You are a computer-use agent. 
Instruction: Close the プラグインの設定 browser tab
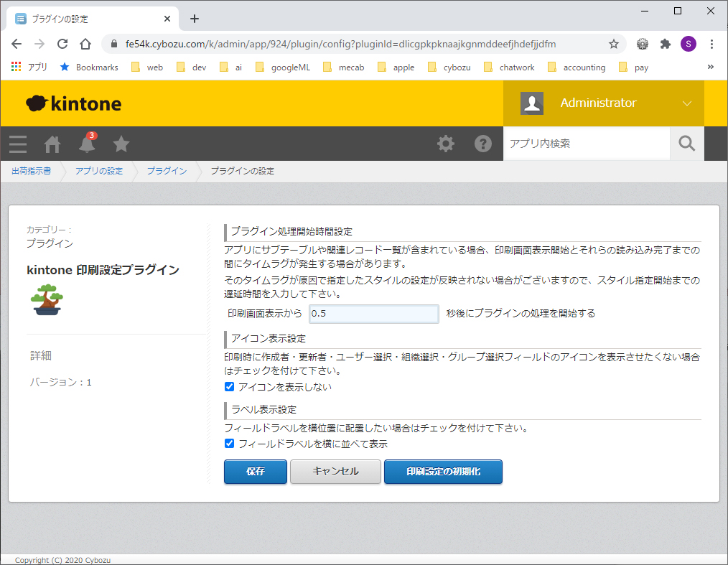coord(167,19)
